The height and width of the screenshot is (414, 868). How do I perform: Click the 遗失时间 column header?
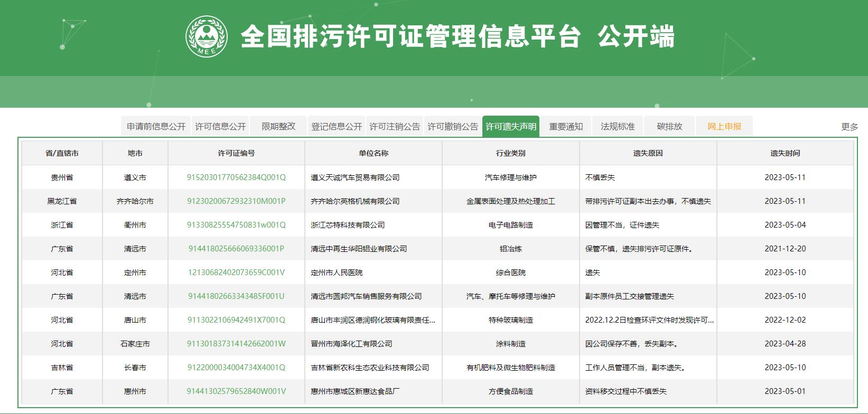pos(785,153)
